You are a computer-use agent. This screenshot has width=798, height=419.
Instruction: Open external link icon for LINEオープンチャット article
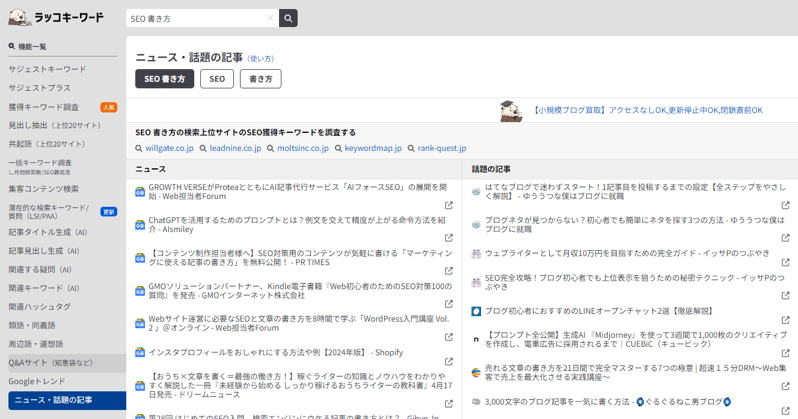[785, 320]
